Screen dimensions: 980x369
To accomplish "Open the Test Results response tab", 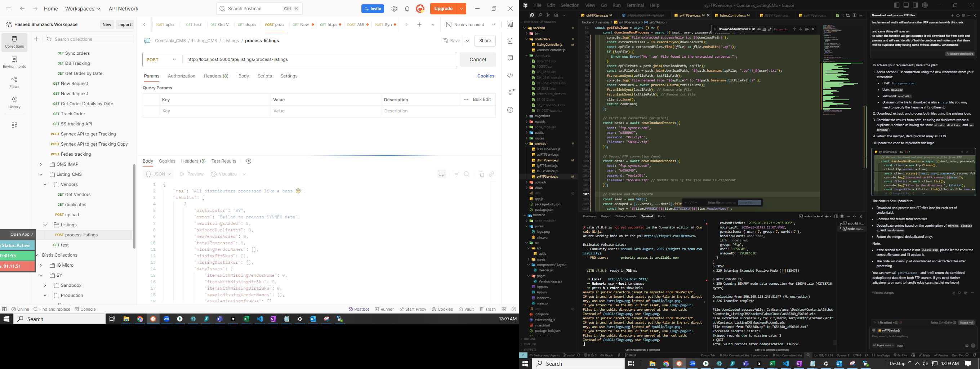I will pos(224,161).
